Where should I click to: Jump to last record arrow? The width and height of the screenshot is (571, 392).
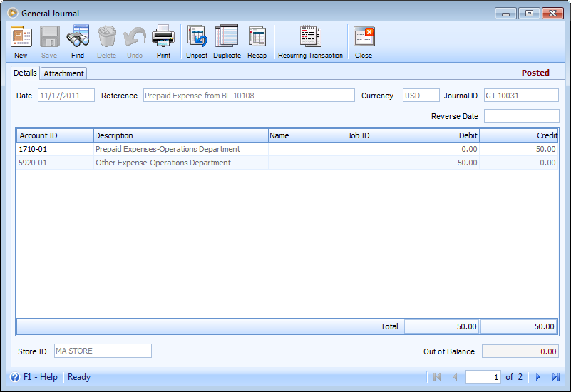pos(556,377)
